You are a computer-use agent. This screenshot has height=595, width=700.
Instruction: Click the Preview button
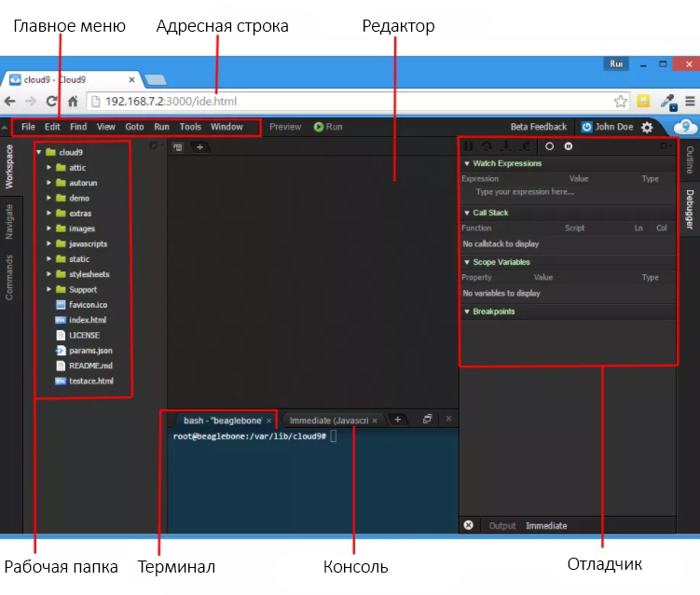pyautogui.click(x=285, y=127)
